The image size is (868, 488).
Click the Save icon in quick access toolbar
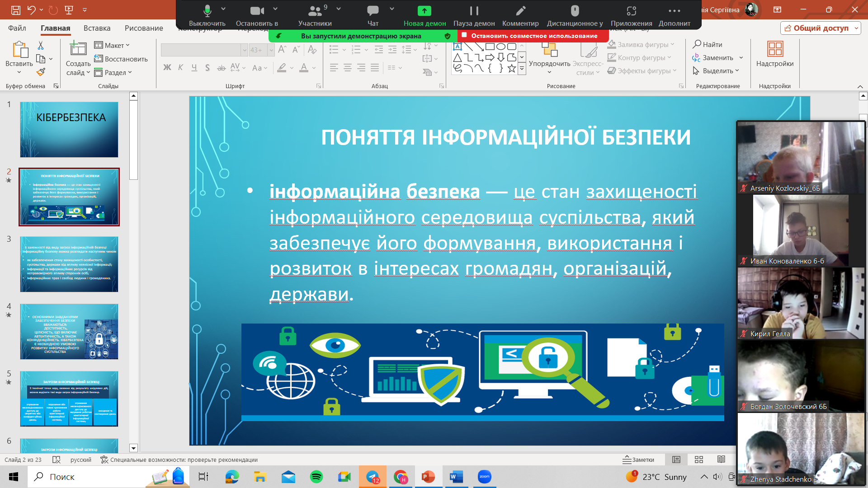(15, 9)
